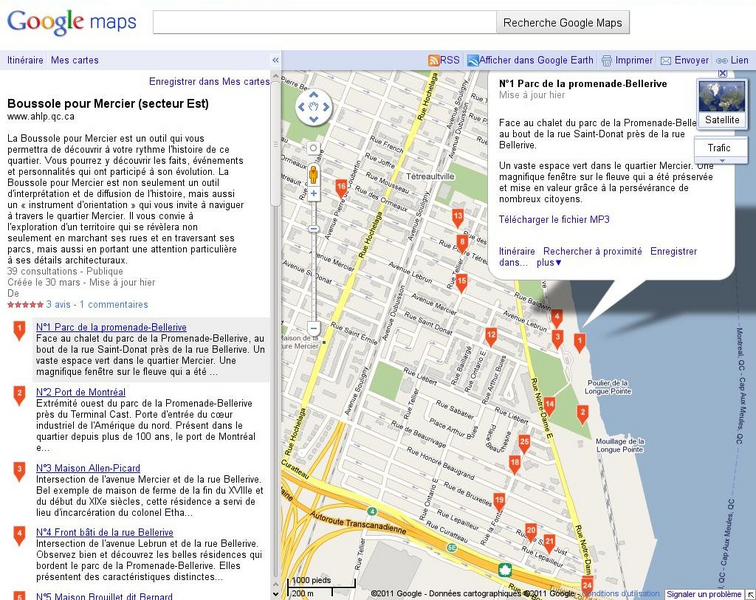
Task: Click Conditions d'utilisation link
Action: click(x=622, y=594)
